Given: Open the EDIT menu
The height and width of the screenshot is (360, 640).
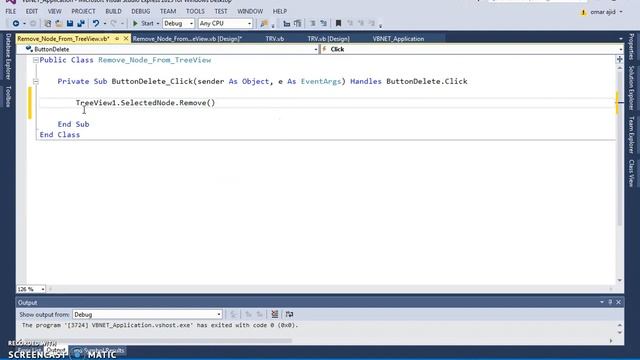Looking at the screenshot, I should coord(31,11).
